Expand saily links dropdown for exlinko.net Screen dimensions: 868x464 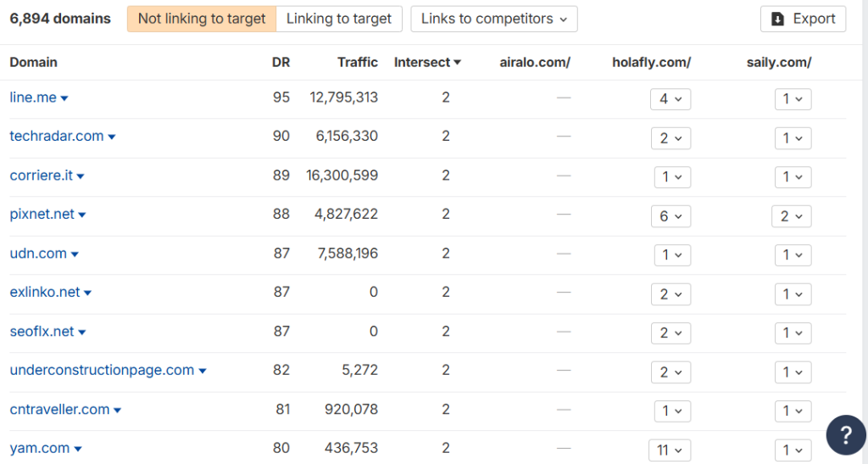point(793,294)
